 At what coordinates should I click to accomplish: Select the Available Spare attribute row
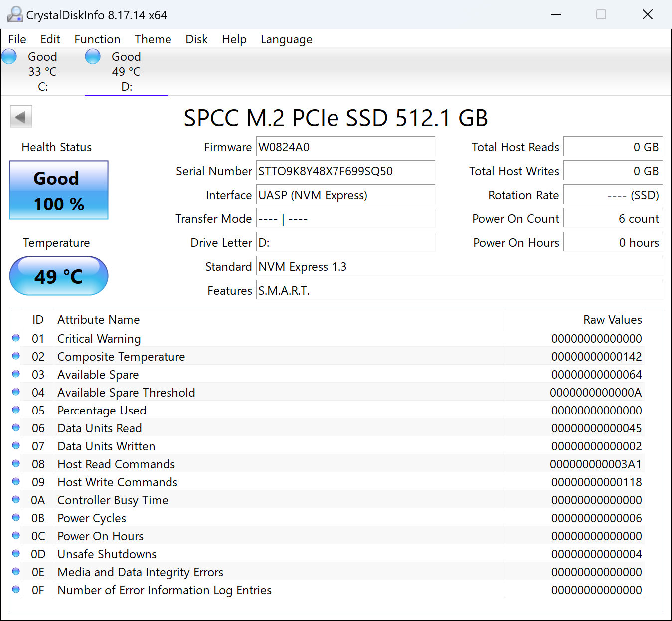pyautogui.click(x=328, y=374)
